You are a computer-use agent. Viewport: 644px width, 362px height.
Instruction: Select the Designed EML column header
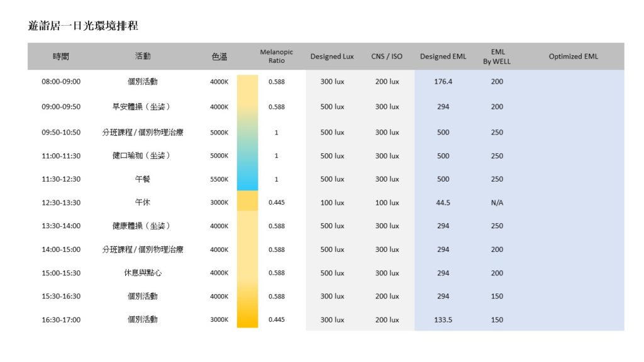point(443,57)
